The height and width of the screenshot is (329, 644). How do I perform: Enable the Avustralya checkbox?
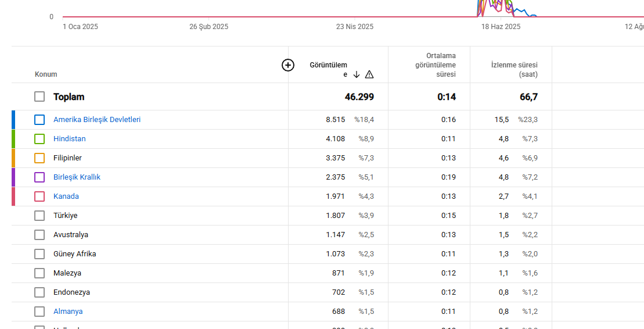39,235
